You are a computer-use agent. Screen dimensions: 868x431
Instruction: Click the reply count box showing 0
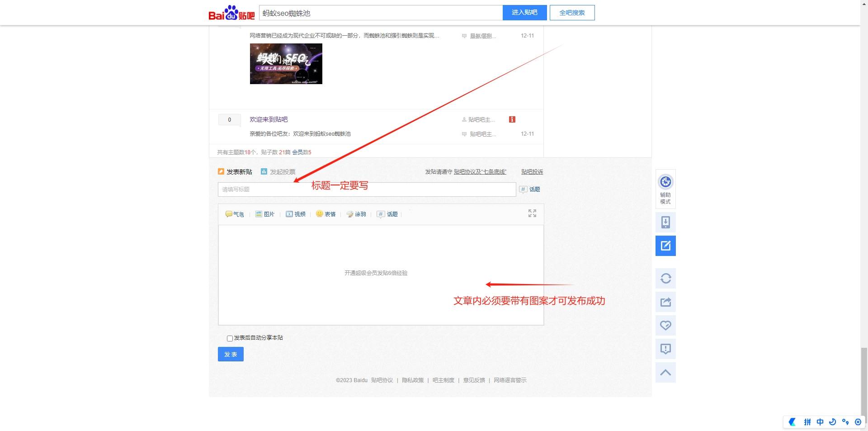tap(229, 120)
